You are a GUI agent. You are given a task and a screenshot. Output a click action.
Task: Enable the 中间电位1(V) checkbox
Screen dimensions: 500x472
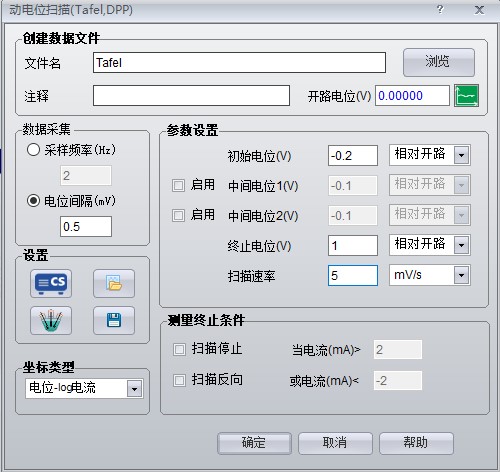pyautogui.click(x=178, y=185)
